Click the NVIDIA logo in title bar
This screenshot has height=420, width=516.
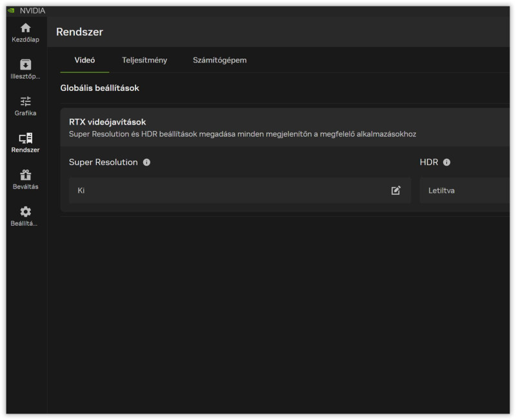(10, 10)
